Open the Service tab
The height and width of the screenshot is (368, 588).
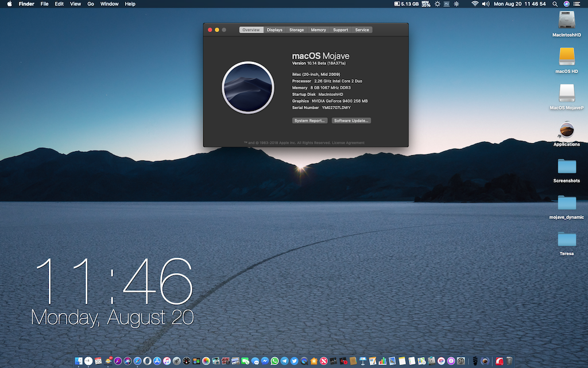point(362,30)
